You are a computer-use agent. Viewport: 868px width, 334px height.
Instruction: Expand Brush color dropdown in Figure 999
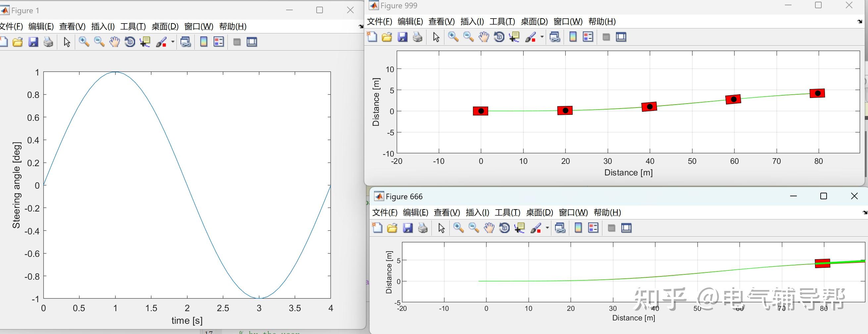[x=542, y=37]
